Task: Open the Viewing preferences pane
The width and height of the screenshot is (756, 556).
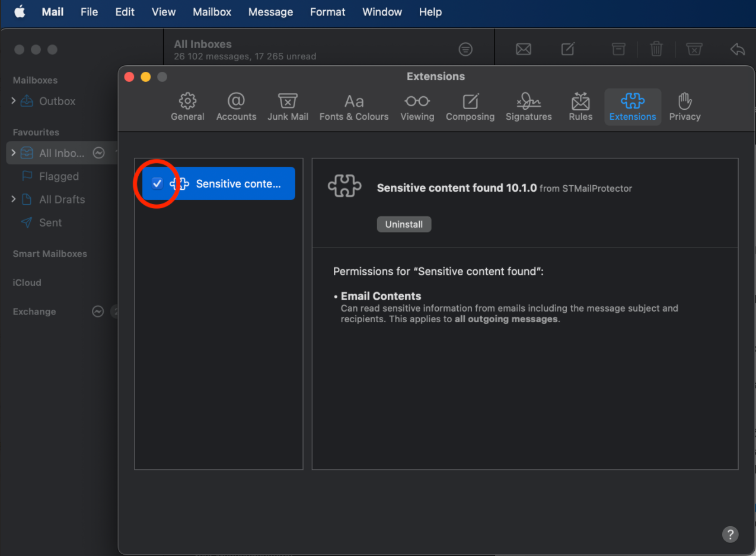Action: click(x=417, y=107)
